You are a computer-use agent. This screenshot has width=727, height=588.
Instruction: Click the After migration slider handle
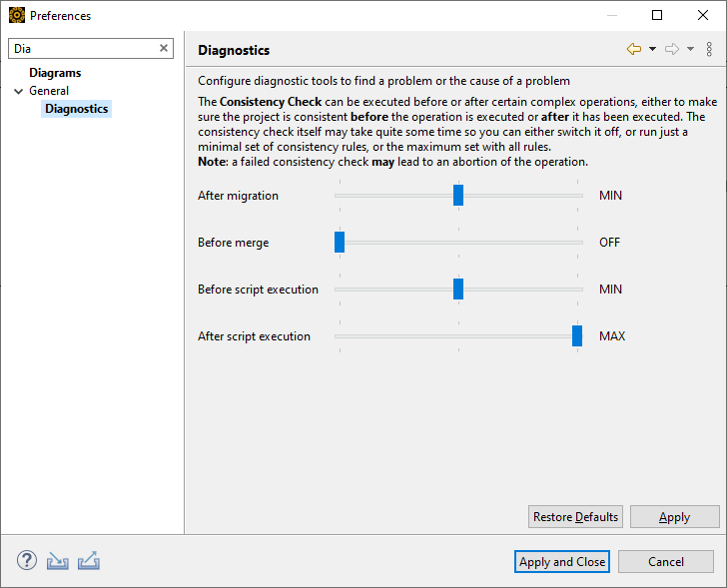458,195
